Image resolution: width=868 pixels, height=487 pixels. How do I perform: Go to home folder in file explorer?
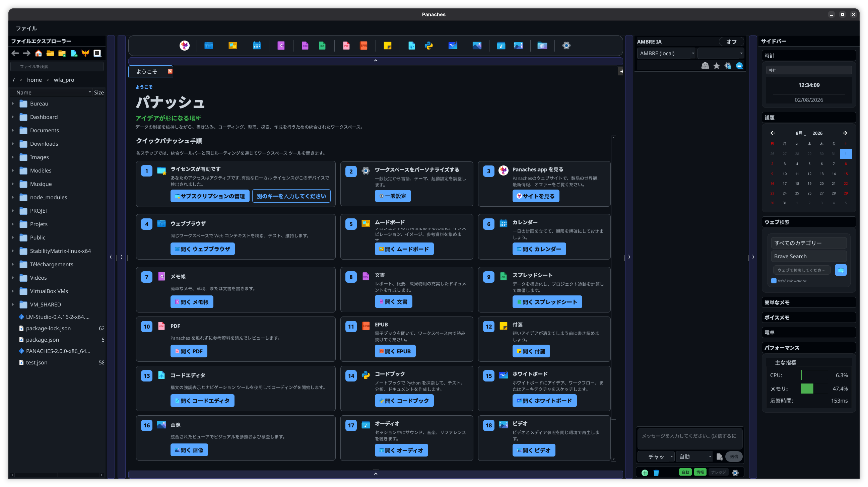coord(39,53)
